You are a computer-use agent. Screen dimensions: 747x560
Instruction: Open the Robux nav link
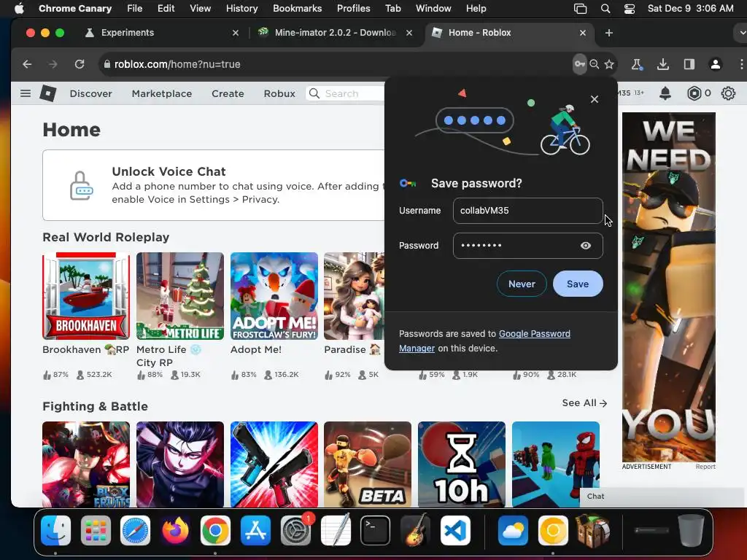pos(279,94)
